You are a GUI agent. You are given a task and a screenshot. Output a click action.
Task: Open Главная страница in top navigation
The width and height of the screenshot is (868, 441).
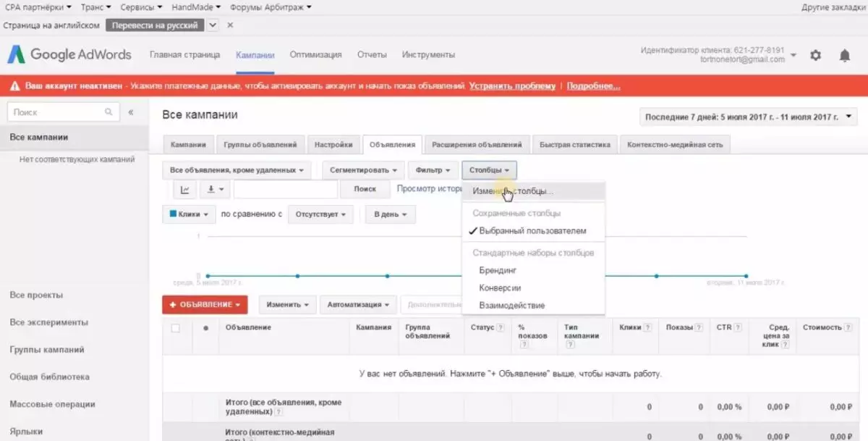click(184, 55)
